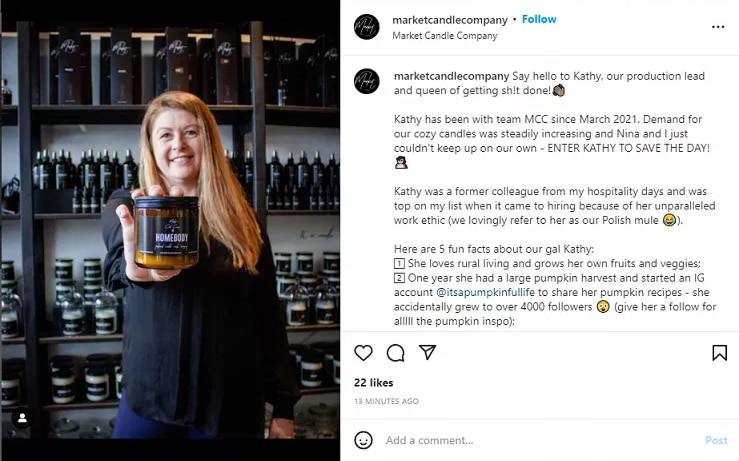739x461 pixels.
Task: Click the marketcandlecompany username in caption
Action: click(452, 76)
